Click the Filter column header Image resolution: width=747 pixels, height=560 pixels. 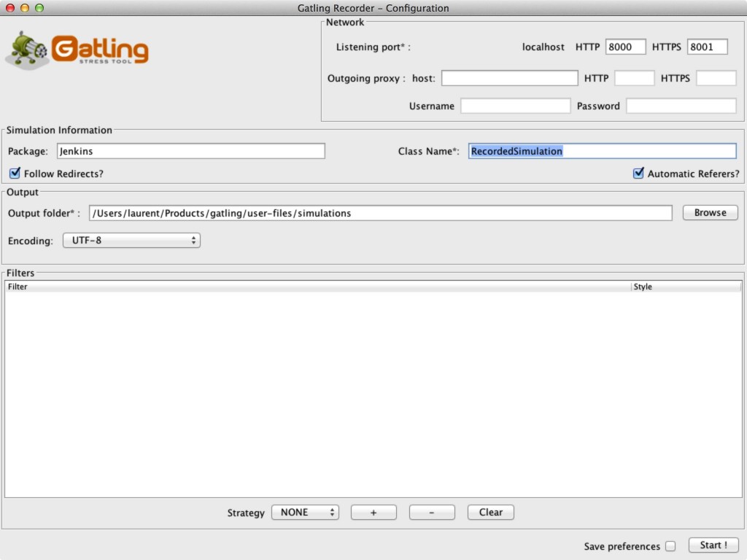[x=318, y=287]
